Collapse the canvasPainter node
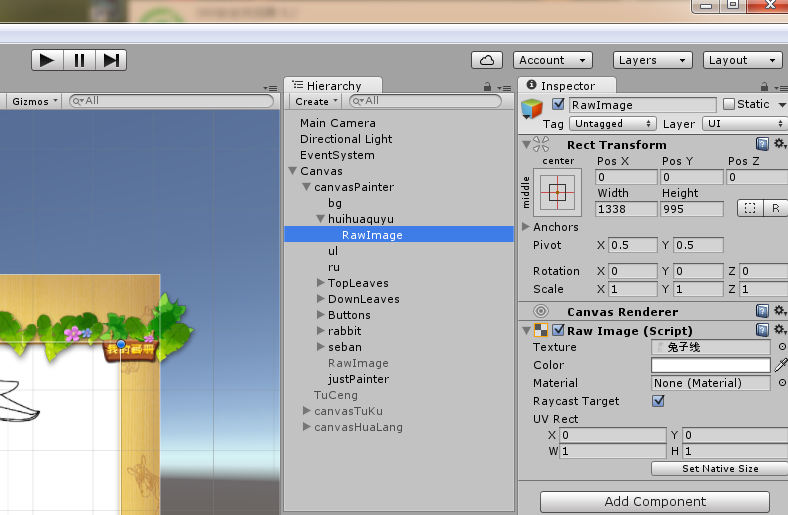 307,187
